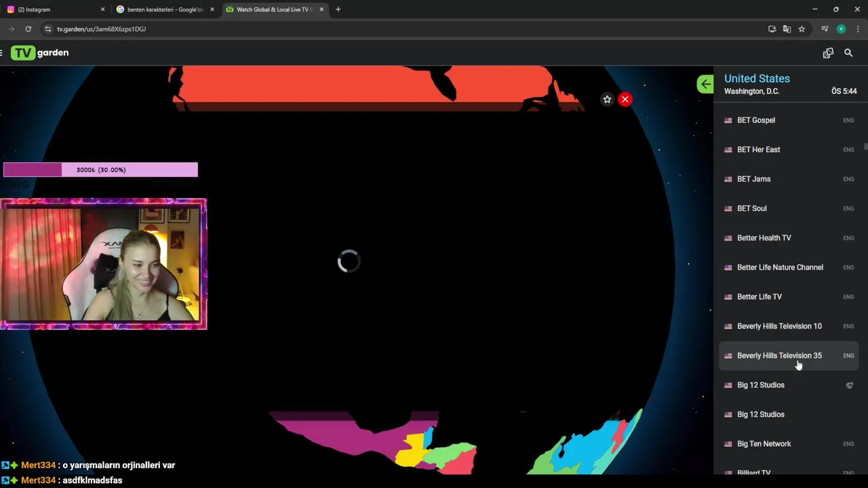Select Beverly Hills Television 10
868x488 pixels.
[x=789, y=326]
